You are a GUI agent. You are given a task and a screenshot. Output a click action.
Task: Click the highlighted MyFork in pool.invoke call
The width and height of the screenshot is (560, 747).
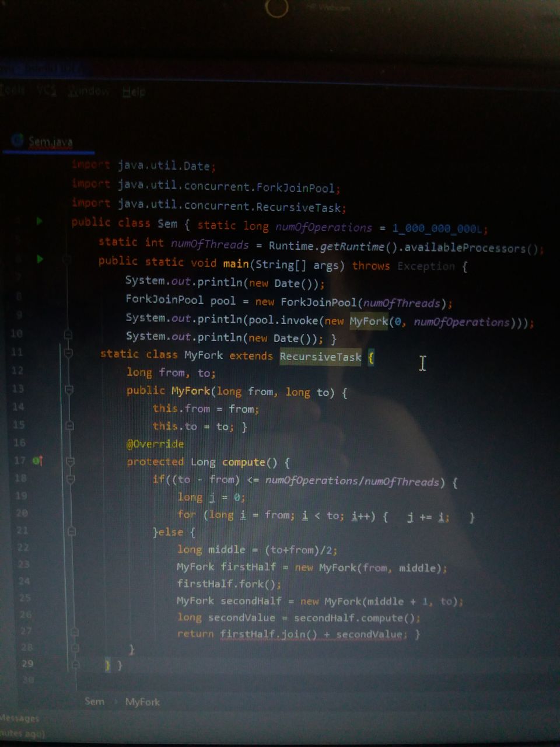[x=369, y=322]
